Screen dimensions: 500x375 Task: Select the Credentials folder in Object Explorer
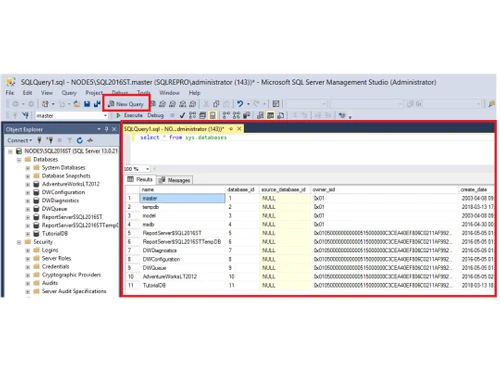tap(55, 267)
